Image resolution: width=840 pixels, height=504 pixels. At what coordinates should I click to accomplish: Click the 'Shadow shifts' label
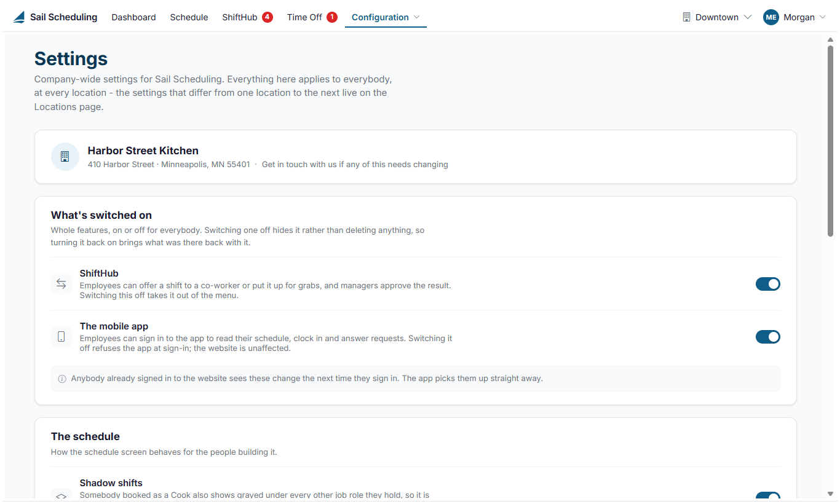[111, 483]
